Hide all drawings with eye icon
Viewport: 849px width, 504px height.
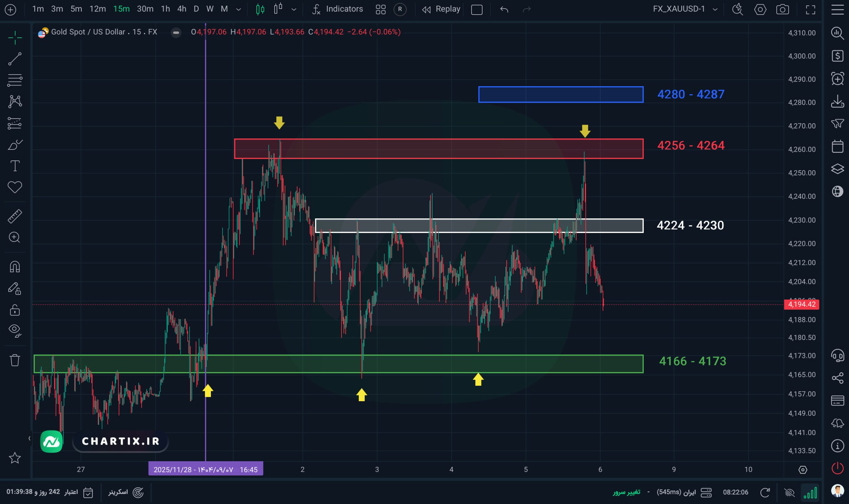point(15,330)
